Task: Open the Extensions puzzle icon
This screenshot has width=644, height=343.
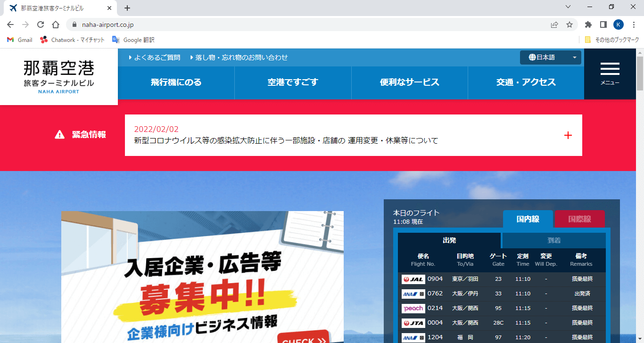Action: [588, 24]
